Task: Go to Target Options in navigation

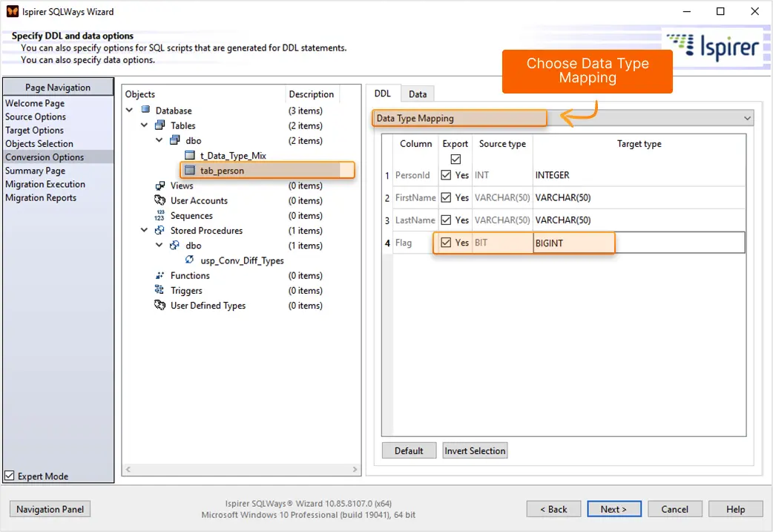Action: 35,130
